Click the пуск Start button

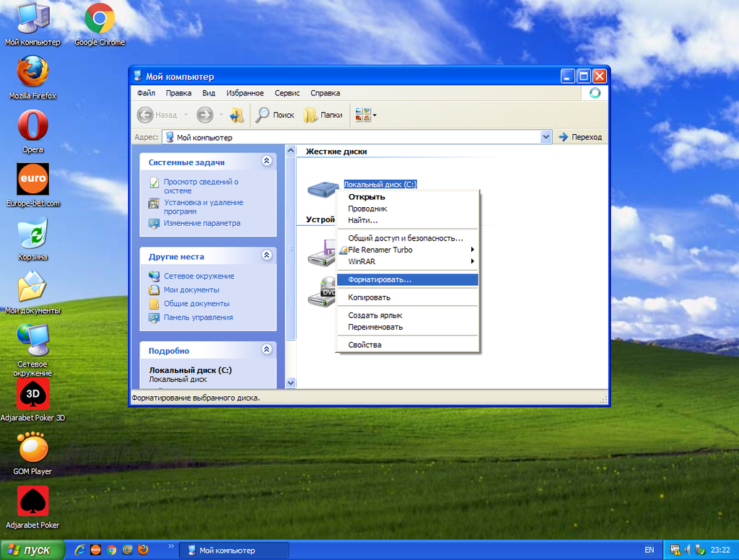click(32, 550)
